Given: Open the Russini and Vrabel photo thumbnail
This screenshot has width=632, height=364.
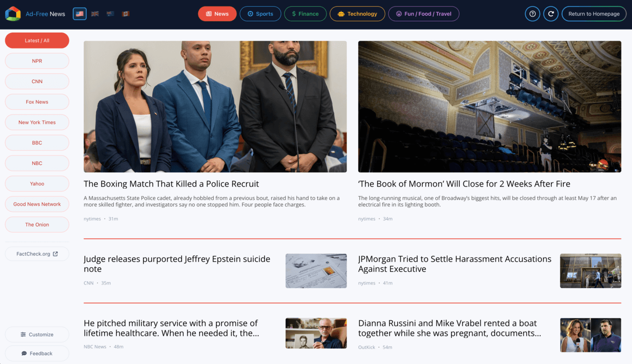Looking at the screenshot, I should tap(590, 335).
